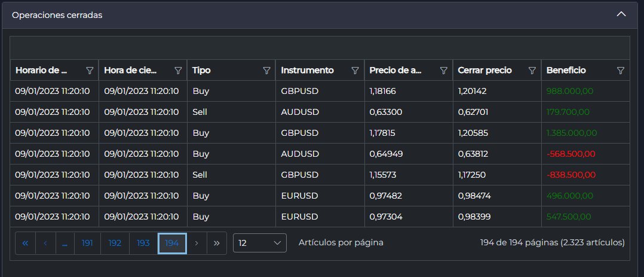Screen dimensions: 644x277
Task: Go to page 192
Action: point(115,243)
